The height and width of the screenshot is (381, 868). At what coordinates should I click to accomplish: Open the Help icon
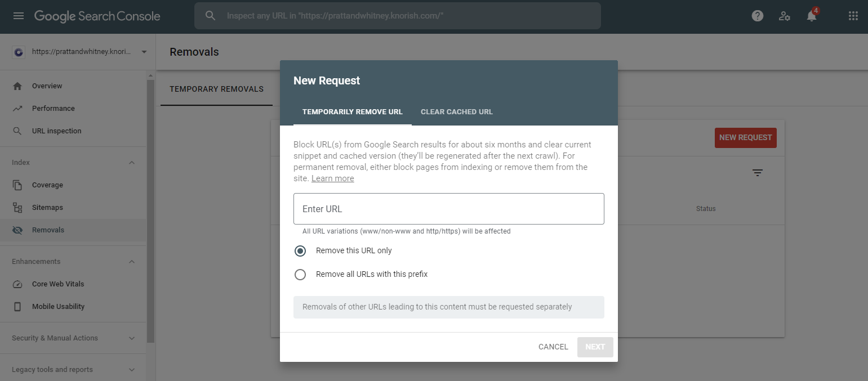coord(758,16)
